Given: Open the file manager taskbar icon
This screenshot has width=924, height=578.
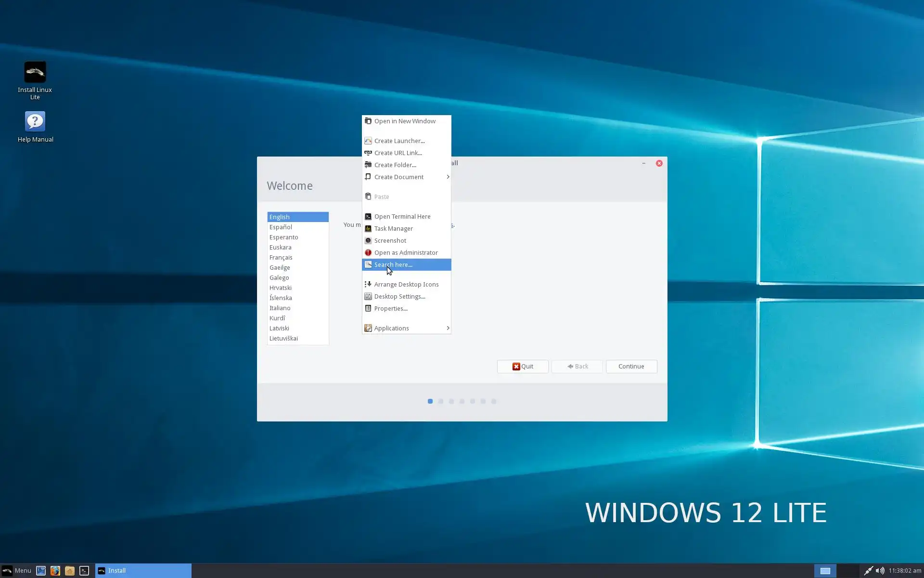Looking at the screenshot, I should click(70, 571).
